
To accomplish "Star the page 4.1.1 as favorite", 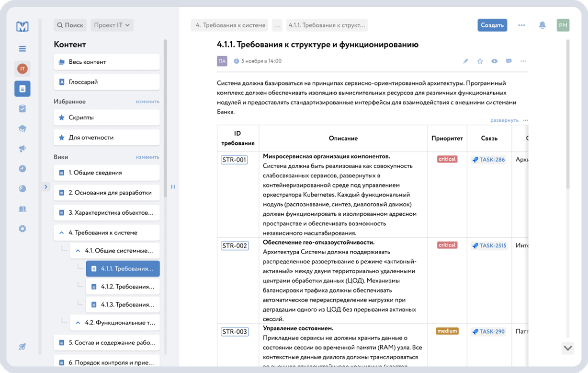I will pyautogui.click(x=480, y=61).
